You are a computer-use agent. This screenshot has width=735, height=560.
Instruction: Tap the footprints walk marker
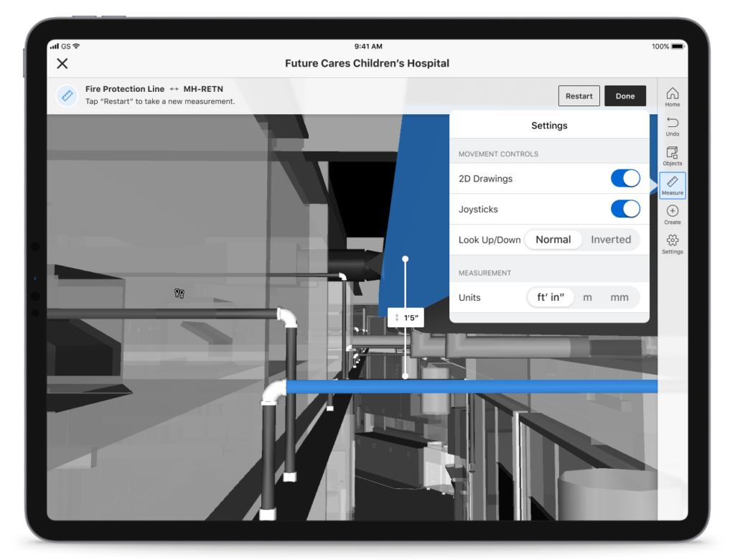[x=179, y=293]
